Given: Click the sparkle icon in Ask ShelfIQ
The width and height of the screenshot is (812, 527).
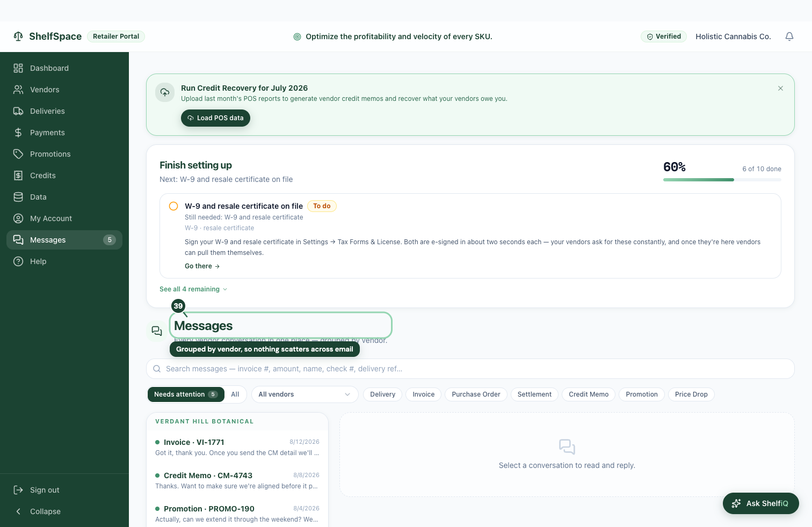Looking at the screenshot, I should (736, 503).
